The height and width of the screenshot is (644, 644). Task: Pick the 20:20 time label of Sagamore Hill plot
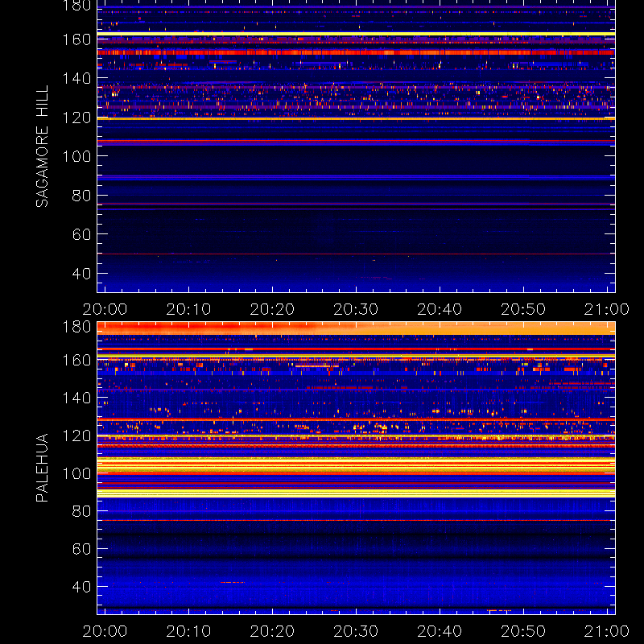[x=272, y=309]
